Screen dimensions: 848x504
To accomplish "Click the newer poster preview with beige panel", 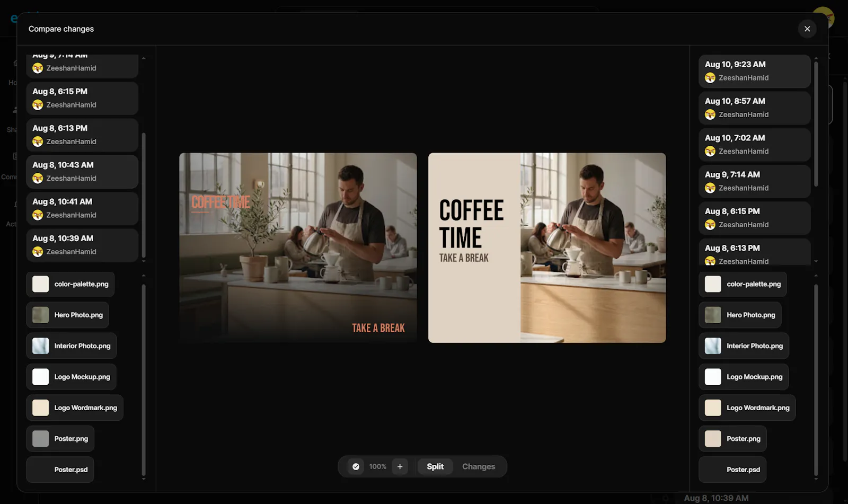I will pyautogui.click(x=547, y=247).
